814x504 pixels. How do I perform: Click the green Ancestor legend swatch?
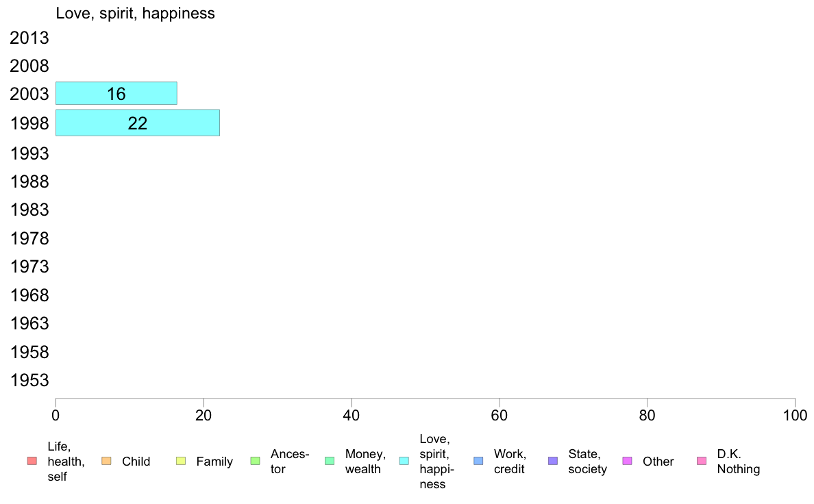pyautogui.click(x=255, y=461)
